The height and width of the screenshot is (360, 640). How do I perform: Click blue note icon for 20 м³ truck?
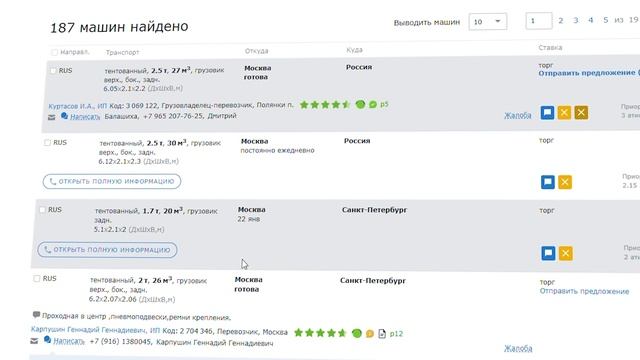point(548,253)
